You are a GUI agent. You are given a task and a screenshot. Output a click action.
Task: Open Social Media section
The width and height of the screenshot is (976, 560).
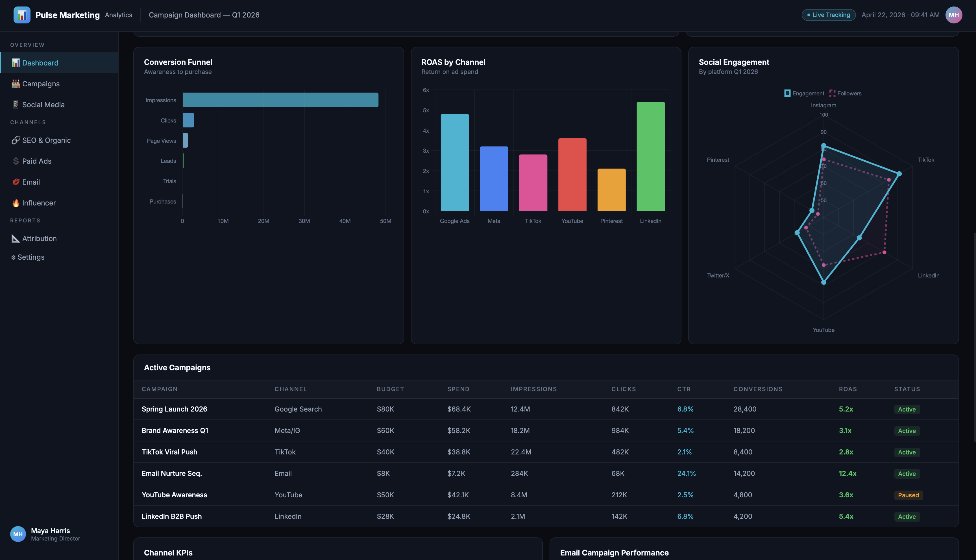(x=59, y=105)
